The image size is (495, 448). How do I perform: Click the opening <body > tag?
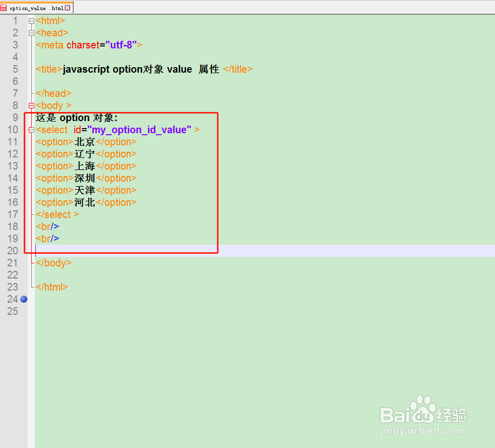point(53,105)
